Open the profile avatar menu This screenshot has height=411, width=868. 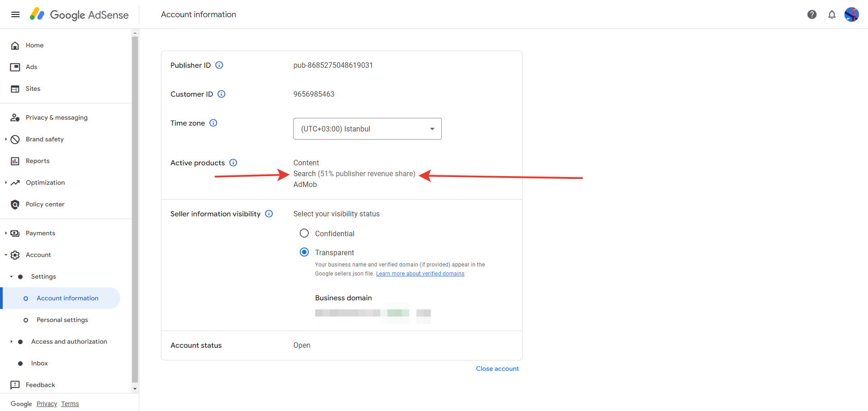click(x=852, y=14)
